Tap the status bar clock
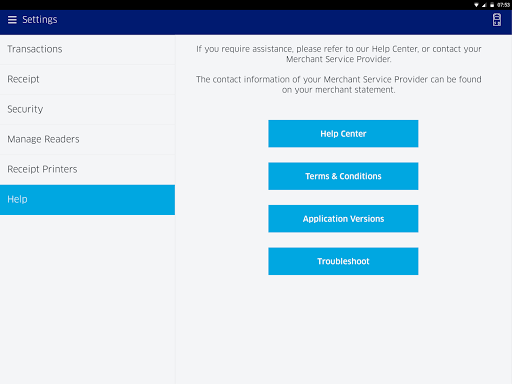 coord(503,5)
